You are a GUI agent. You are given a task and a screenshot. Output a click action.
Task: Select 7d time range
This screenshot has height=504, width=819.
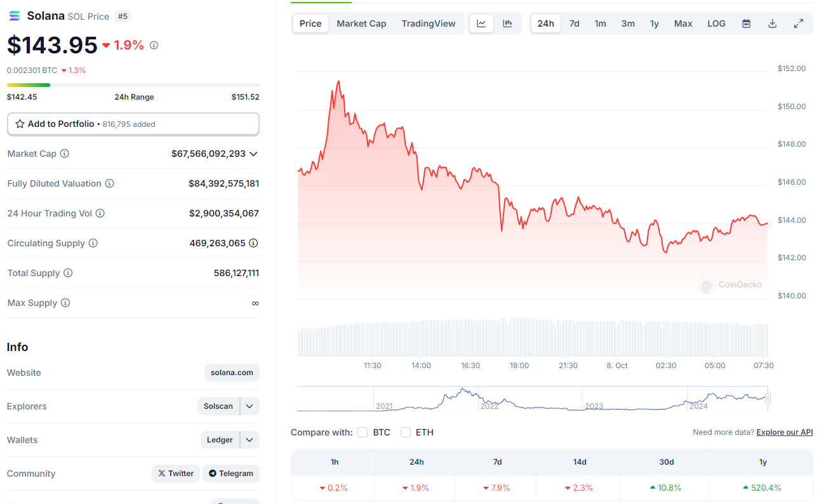tap(574, 23)
